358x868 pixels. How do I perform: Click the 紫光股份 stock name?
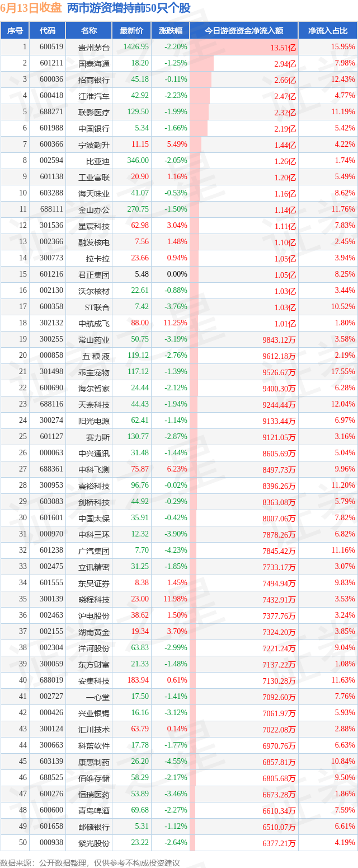[94, 843]
